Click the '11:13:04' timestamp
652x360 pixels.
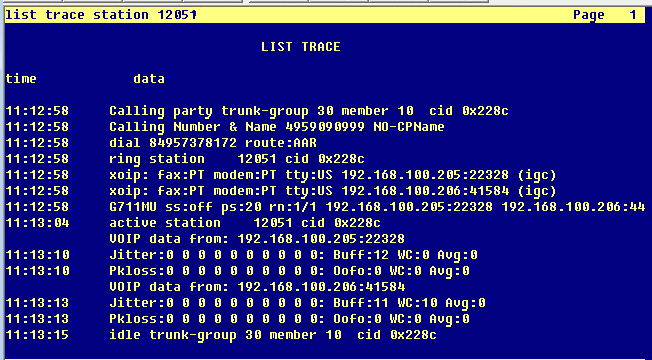click(37, 223)
